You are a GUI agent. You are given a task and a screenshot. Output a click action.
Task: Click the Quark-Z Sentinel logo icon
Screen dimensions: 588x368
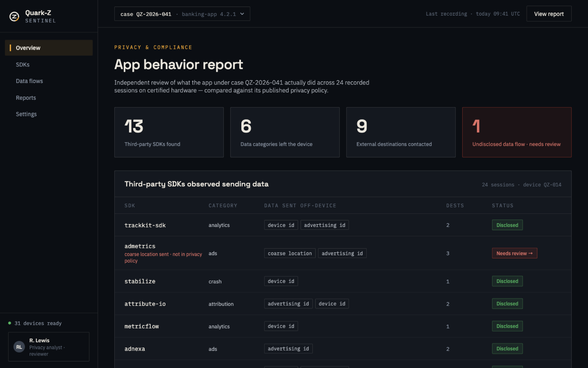coord(14,16)
